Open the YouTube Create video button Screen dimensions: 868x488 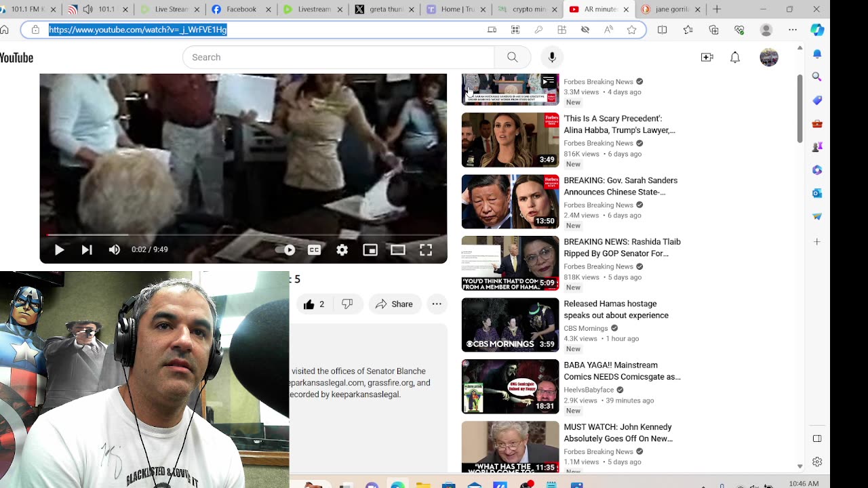[707, 58]
